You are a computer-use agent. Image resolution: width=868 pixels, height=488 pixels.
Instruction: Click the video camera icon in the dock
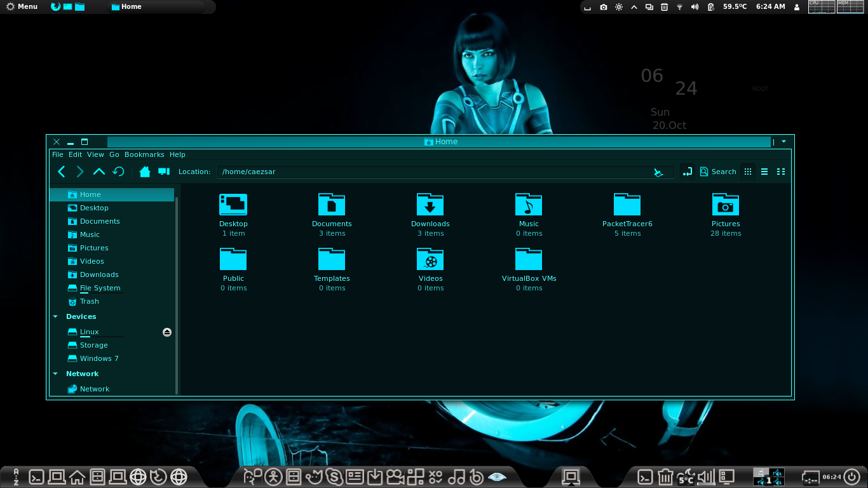pos(395,477)
